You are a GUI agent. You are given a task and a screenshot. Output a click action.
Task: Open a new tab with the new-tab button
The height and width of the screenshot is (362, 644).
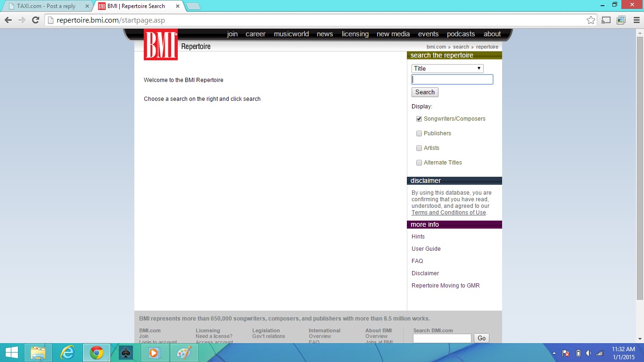tap(193, 6)
